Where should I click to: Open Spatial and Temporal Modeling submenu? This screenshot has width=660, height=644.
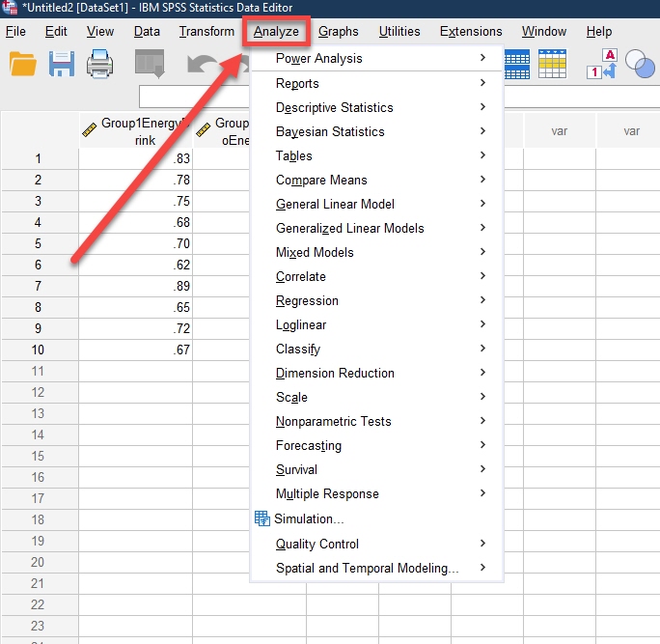(x=376, y=568)
